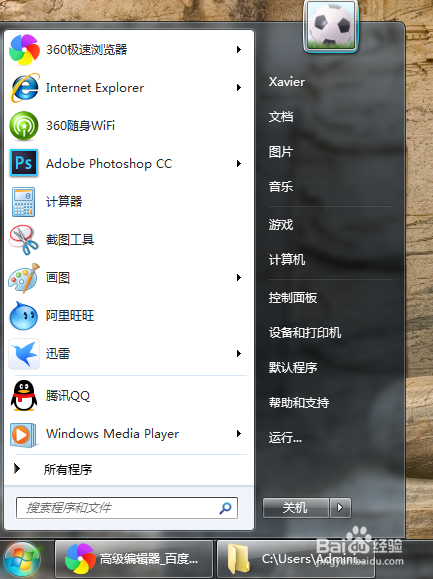Launch the 截图工具 snipping tool icon
This screenshot has width=433, height=579.
pos(24,240)
